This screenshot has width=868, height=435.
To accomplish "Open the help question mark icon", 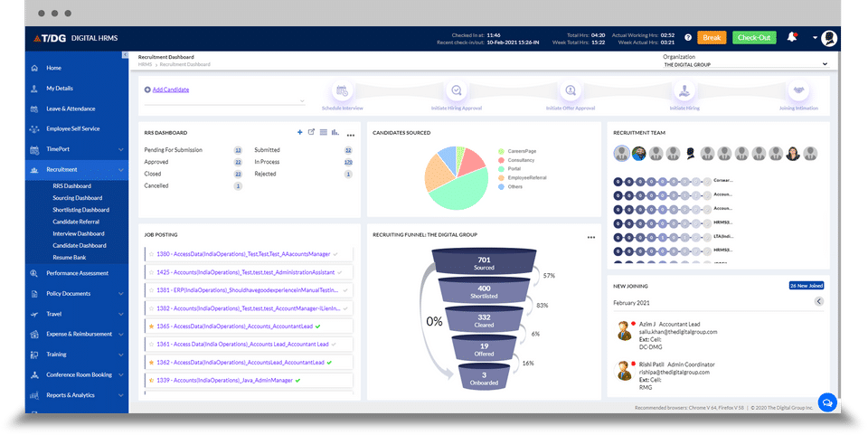I will coord(687,38).
